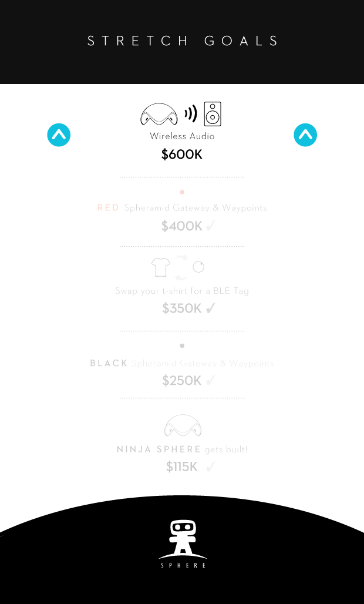Click the gray dot above BLACK Spheramid
The image size is (364, 604).
point(182,345)
